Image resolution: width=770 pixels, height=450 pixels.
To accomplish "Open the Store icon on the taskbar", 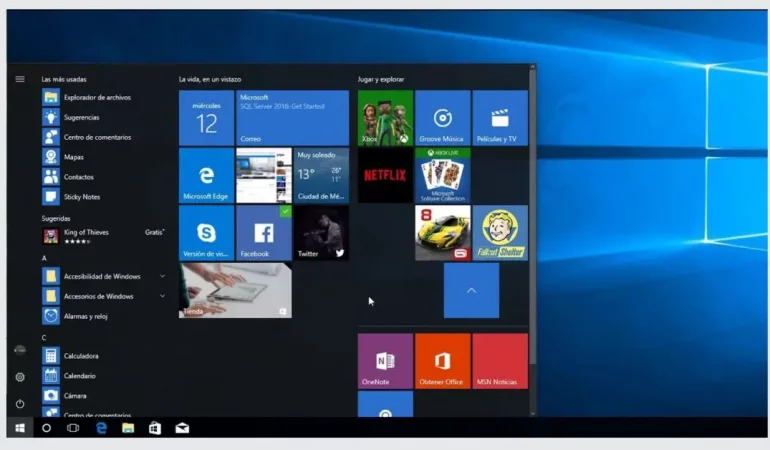I will [155, 428].
